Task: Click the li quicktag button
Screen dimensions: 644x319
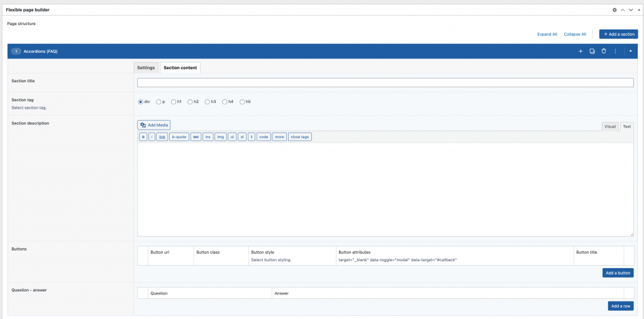Action: coord(252,137)
